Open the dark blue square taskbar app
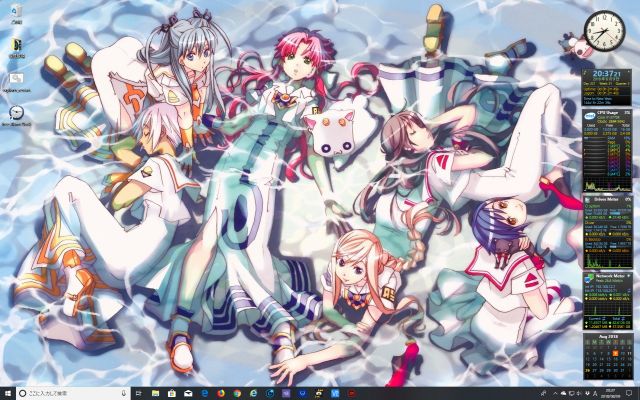The width and height of the screenshot is (640, 400). click(x=302, y=393)
